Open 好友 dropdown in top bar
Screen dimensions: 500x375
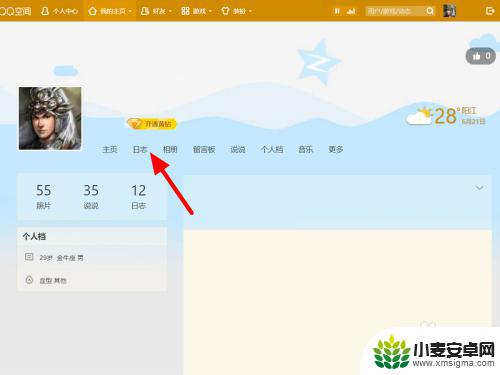[x=156, y=11]
